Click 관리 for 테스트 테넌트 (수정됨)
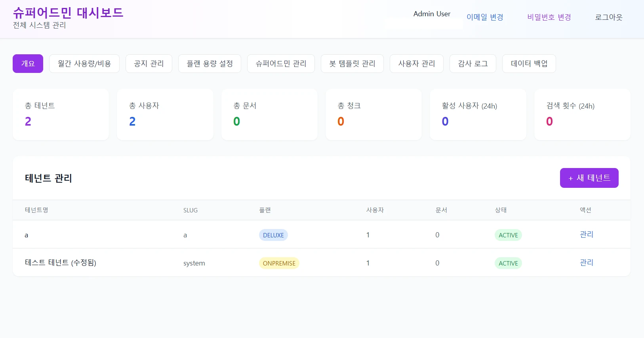Screen dimensions: 644x338 pos(587,263)
